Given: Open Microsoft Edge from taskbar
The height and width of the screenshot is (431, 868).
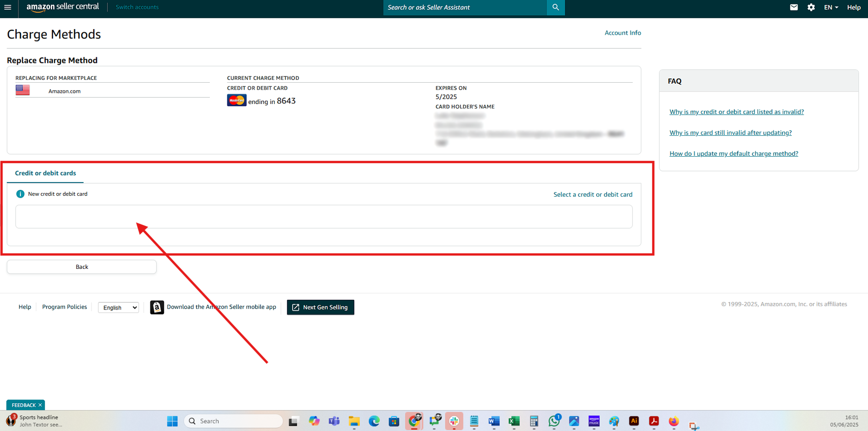Looking at the screenshot, I should 374,421.
